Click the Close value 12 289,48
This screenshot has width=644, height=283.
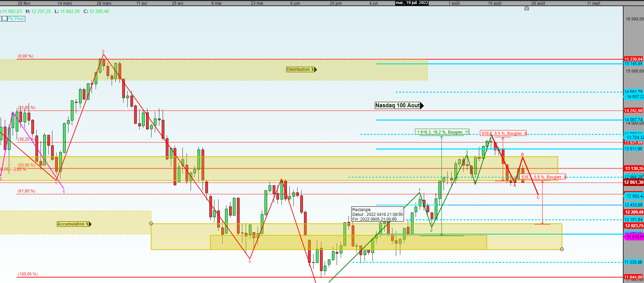99,11
